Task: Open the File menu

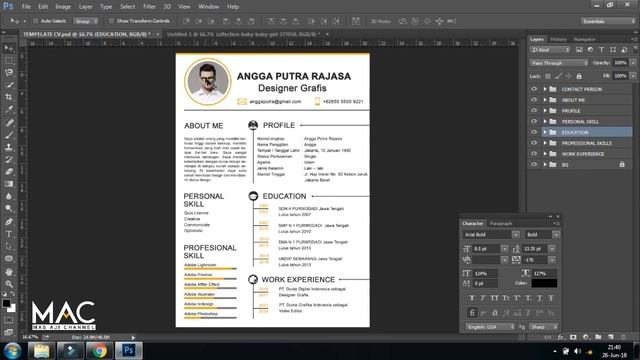Action: pyautogui.click(x=26, y=7)
